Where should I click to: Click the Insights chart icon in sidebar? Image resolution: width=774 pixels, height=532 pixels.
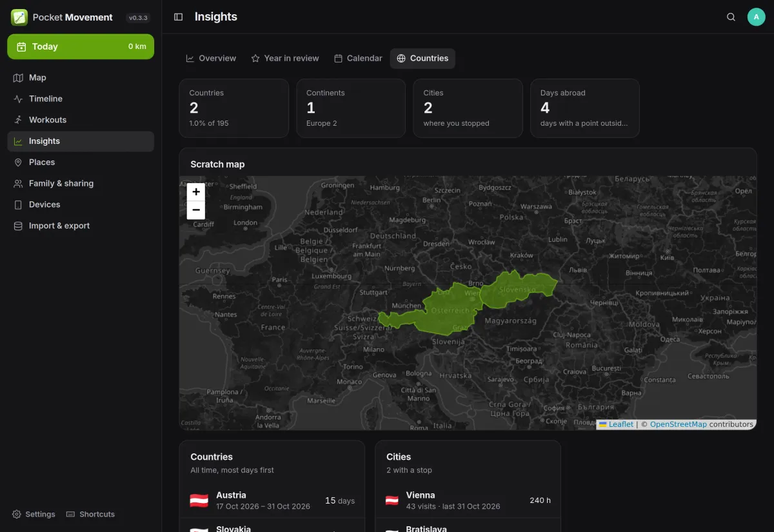[x=18, y=141]
